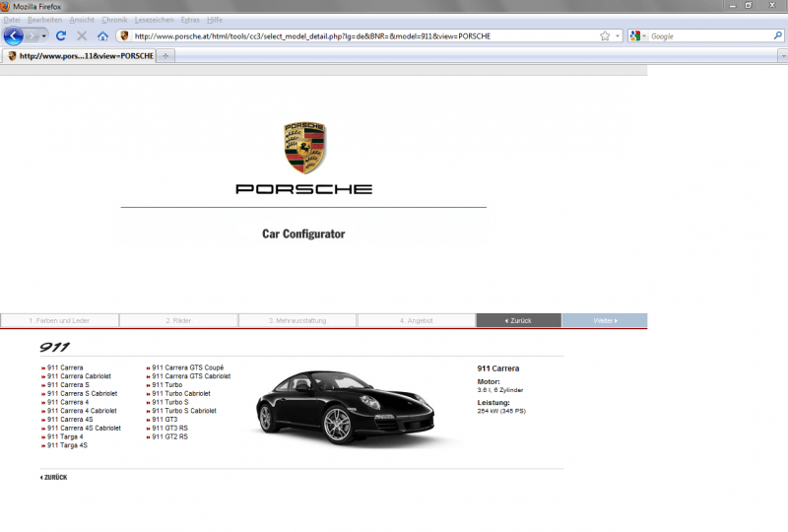This screenshot has height=532, width=788.
Task: Click the dark Zurück button
Action: [519, 320]
